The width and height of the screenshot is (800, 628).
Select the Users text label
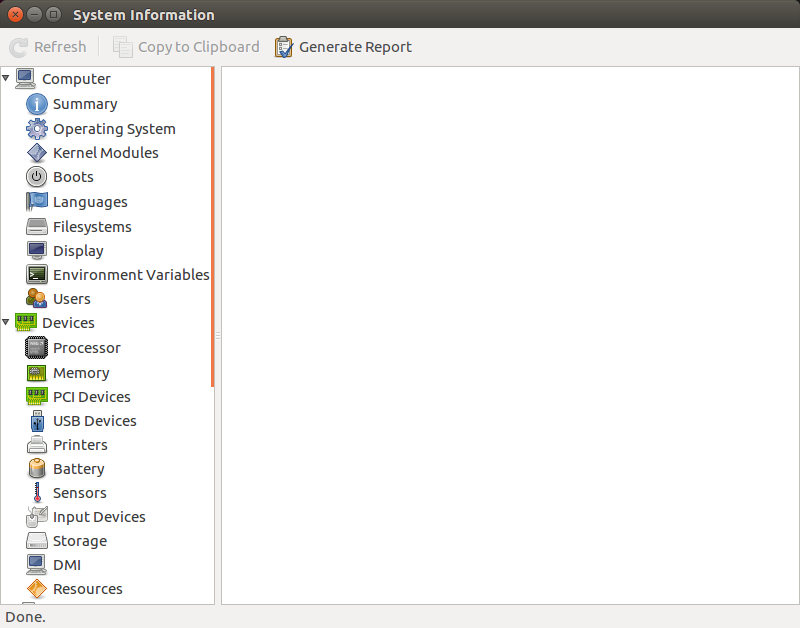[x=72, y=298]
